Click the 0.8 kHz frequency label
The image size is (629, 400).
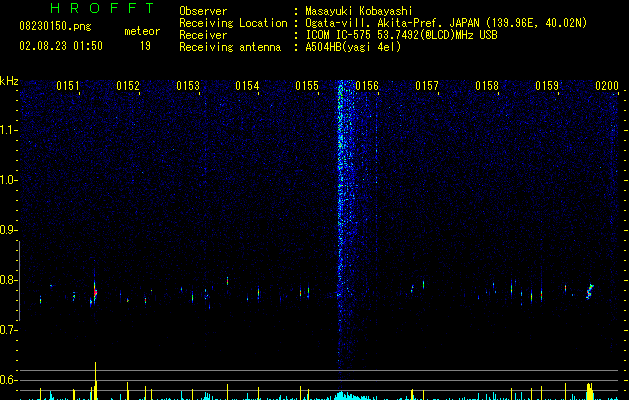[x=8, y=280]
